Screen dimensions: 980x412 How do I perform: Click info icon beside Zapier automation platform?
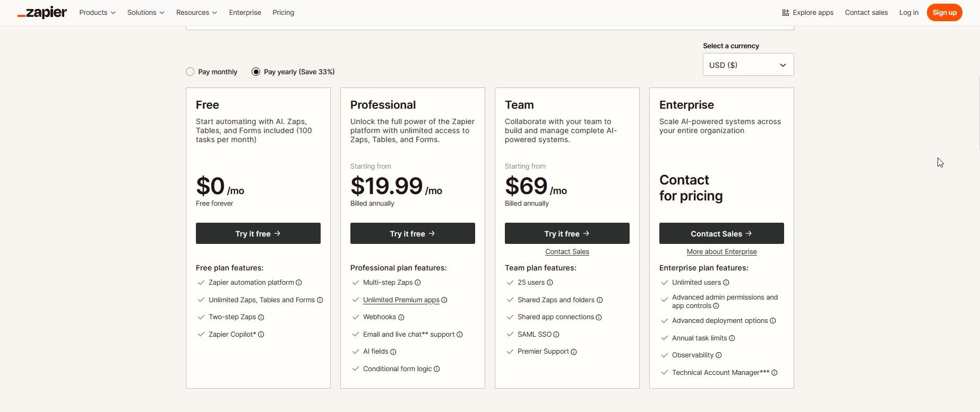pos(299,283)
